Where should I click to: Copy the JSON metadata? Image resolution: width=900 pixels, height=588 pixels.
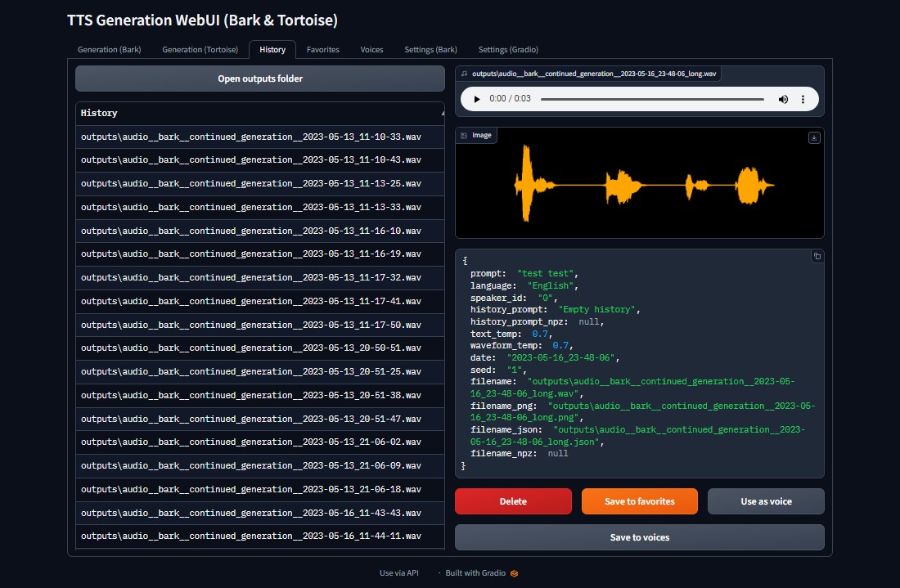817,257
